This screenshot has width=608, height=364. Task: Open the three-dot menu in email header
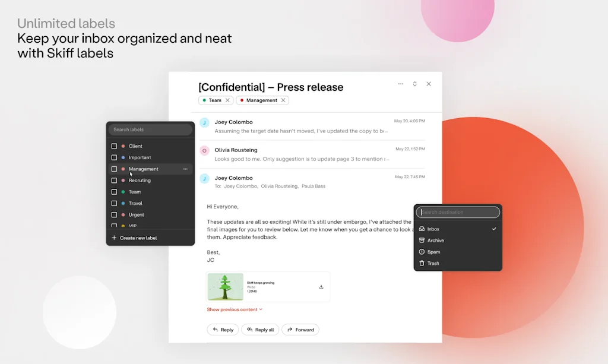(x=401, y=84)
